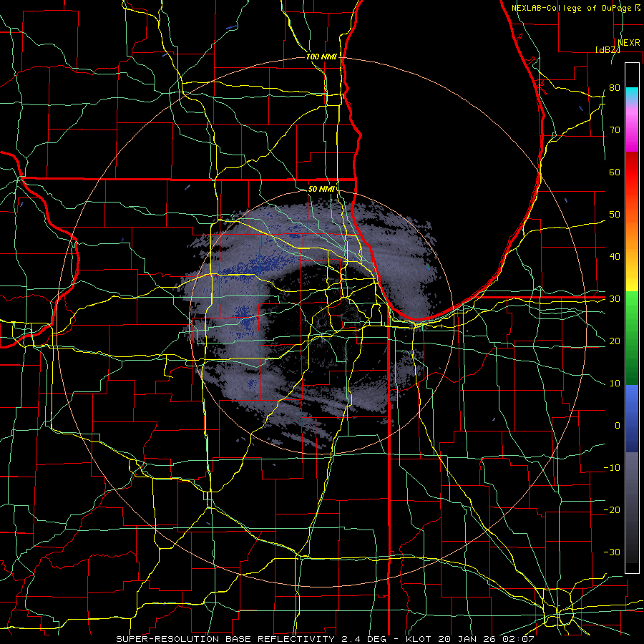
Task: Click the -20 value on dBZ scale
Action: (612, 510)
